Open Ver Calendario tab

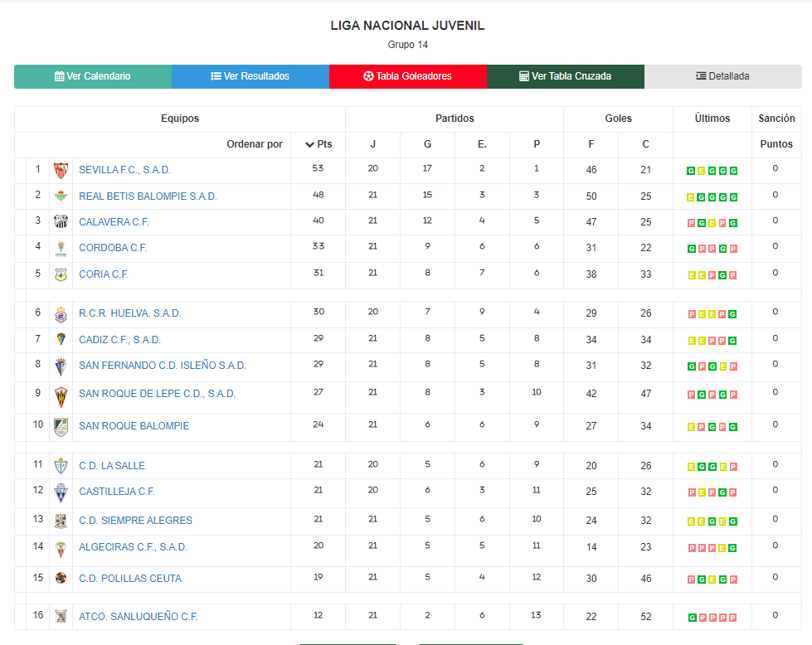click(x=93, y=76)
